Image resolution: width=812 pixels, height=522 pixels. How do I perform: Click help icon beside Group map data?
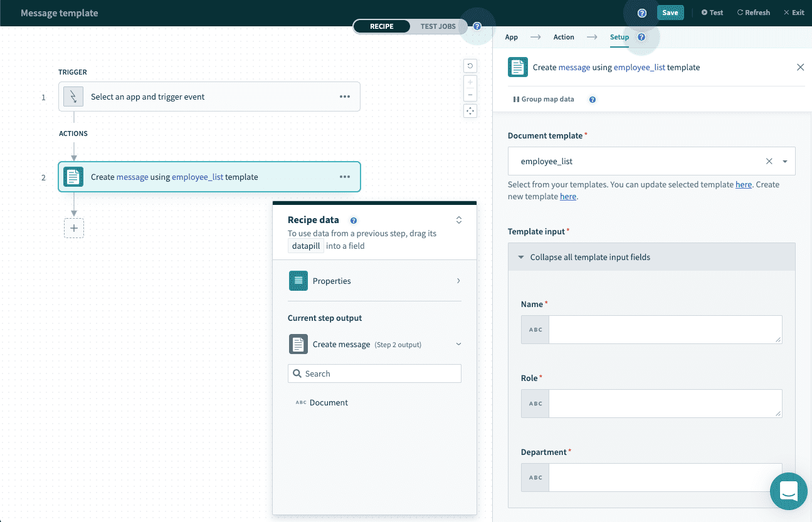pyautogui.click(x=593, y=100)
